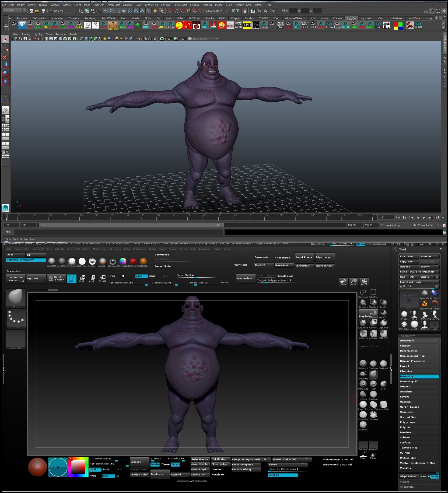Enable Zsub sculpting mode
Image resolution: width=448 pixels, height=493 pixels.
(x=152, y=276)
